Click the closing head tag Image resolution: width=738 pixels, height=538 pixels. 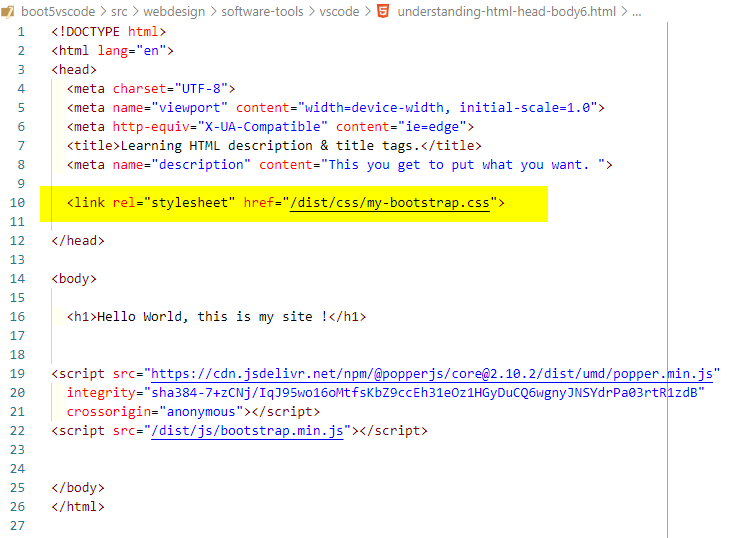pyautogui.click(x=78, y=241)
